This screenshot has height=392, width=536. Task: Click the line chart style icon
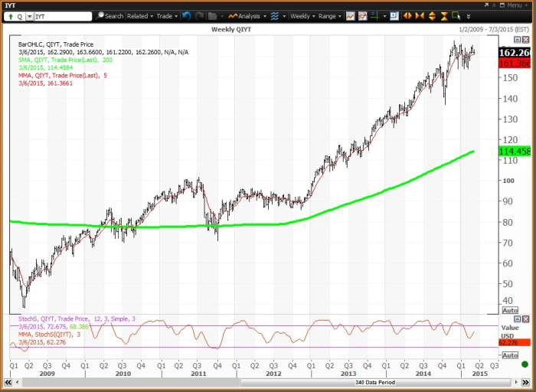coord(350,15)
